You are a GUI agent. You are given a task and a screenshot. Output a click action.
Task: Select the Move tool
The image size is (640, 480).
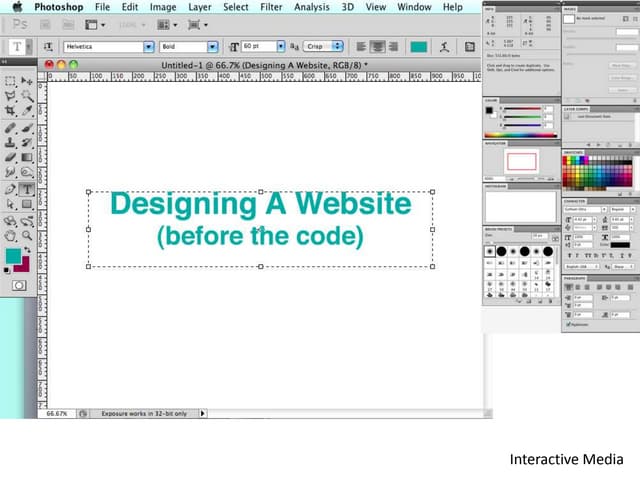coord(27,80)
